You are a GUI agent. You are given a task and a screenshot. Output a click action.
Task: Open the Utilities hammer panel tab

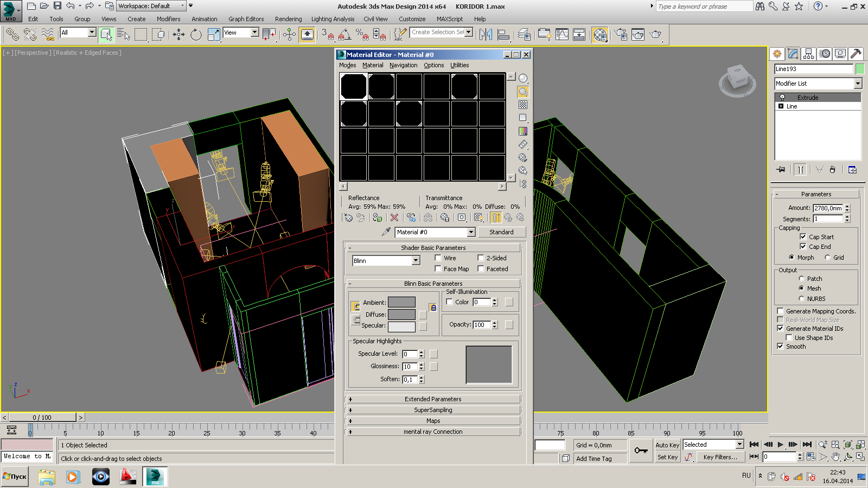856,54
